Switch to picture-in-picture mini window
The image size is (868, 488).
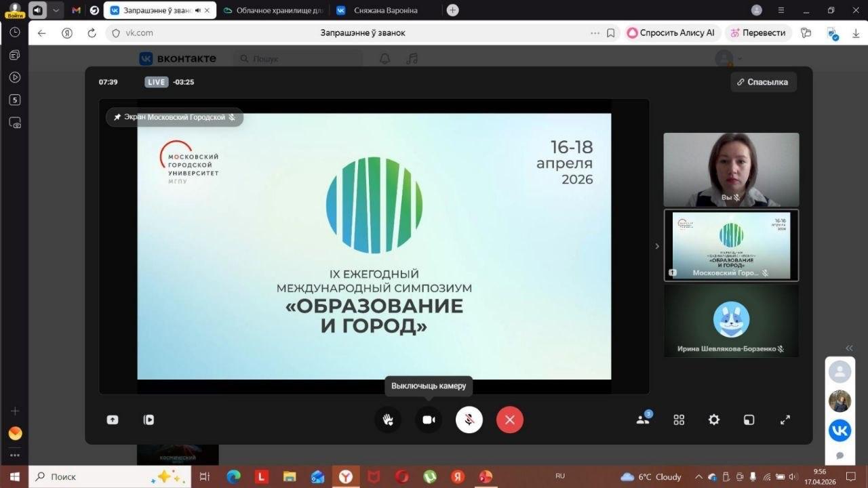tap(749, 420)
